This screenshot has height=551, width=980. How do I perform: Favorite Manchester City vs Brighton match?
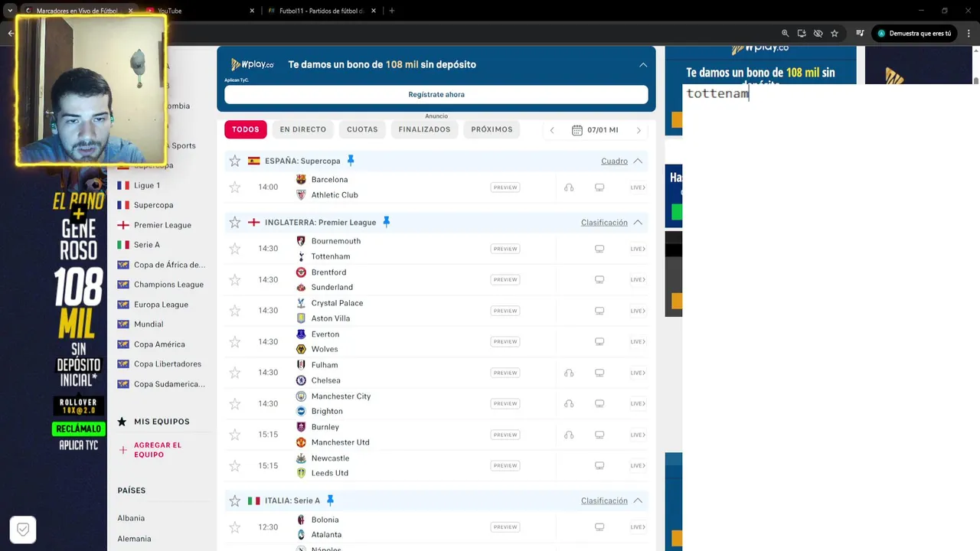coord(235,403)
